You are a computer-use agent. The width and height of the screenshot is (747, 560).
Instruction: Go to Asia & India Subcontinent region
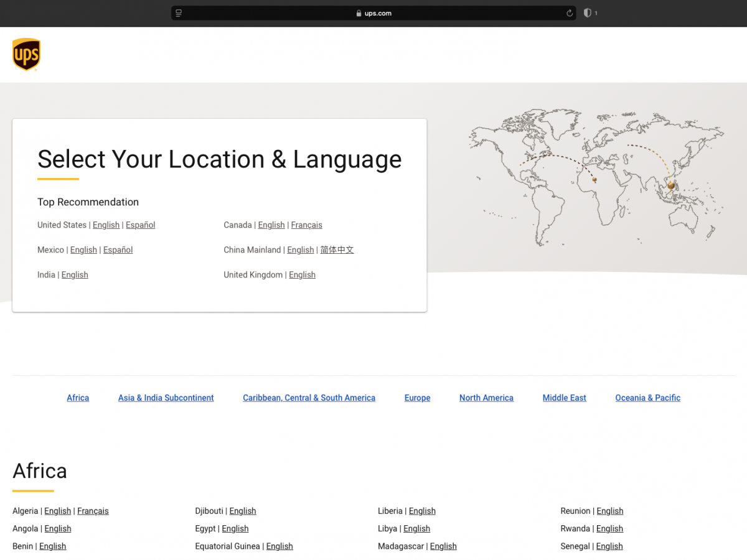[x=166, y=398]
